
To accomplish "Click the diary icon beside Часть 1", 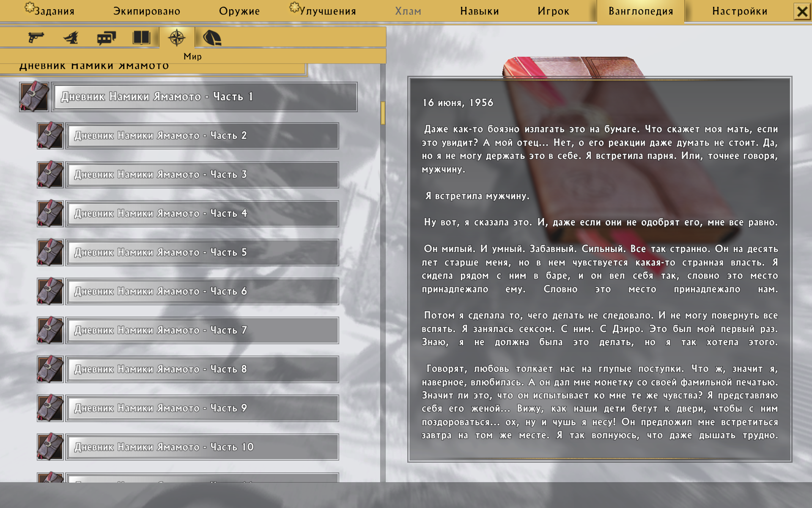I will click(x=34, y=97).
